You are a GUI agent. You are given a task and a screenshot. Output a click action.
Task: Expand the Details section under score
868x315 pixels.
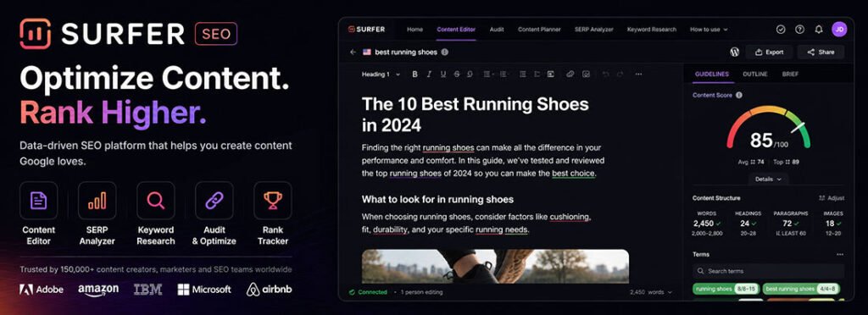point(768,179)
